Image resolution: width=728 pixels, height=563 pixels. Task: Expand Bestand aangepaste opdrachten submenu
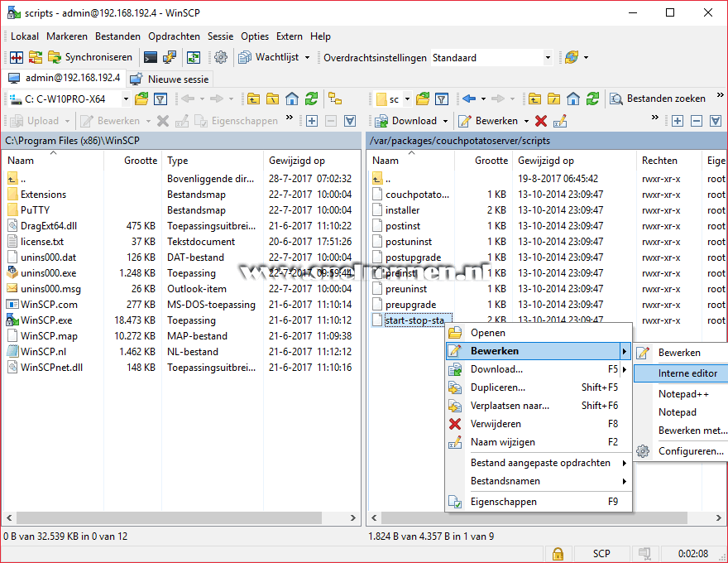[539, 463]
